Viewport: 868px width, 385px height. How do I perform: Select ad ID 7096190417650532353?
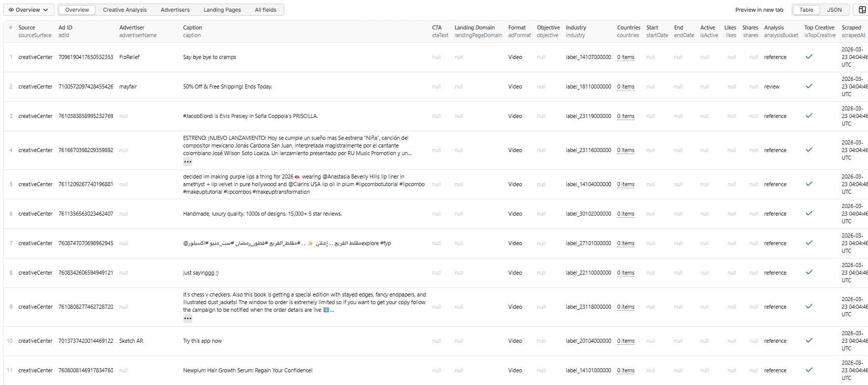[86, 57]
